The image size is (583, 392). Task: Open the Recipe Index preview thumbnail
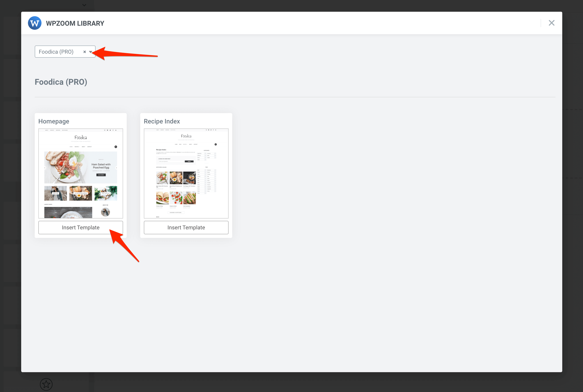click(186, 173)
